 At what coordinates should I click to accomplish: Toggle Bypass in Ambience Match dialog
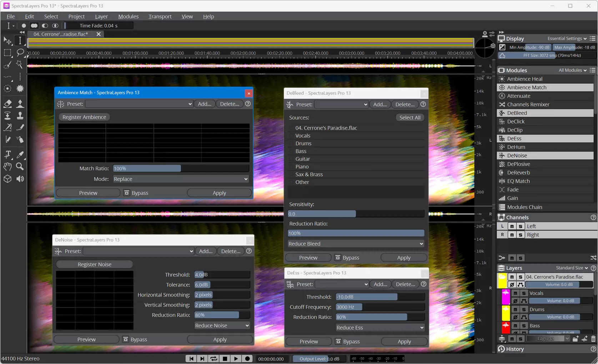click(126, 193)
